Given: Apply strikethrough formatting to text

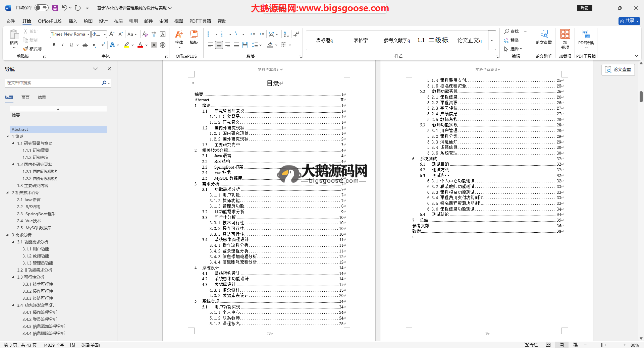Looking at the screenshot, I should (x=85, y=45).
